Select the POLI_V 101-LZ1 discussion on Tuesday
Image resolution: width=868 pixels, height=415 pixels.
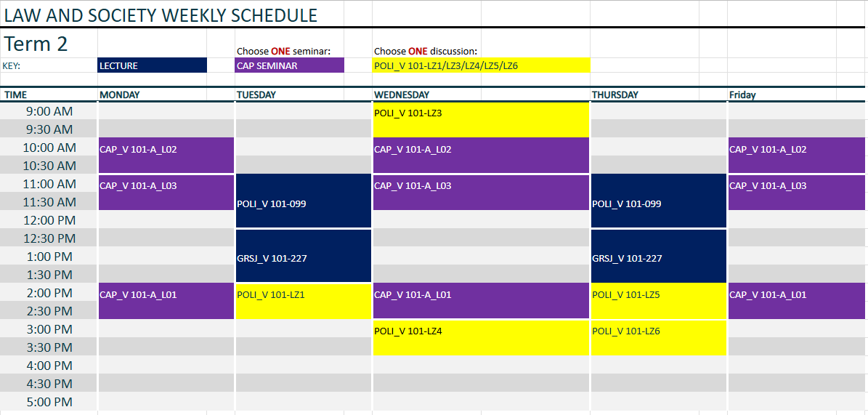point(304,301)
